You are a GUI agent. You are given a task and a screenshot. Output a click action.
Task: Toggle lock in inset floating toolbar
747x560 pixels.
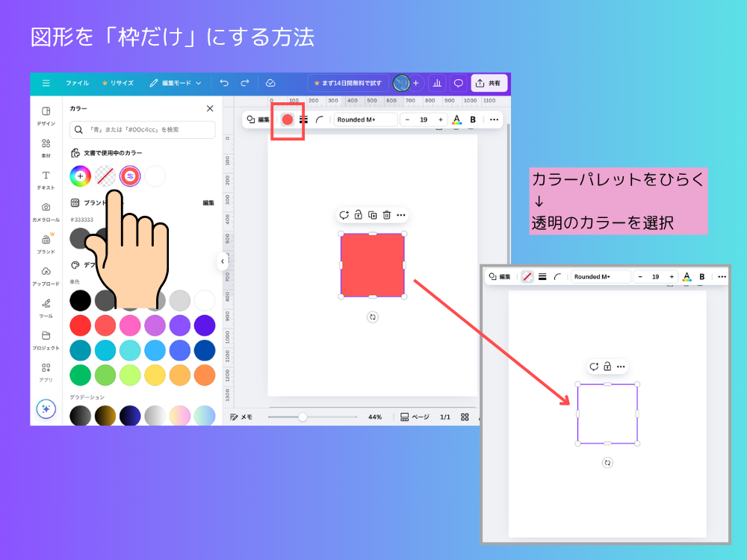pyautogui.click(x=607, y=366)
